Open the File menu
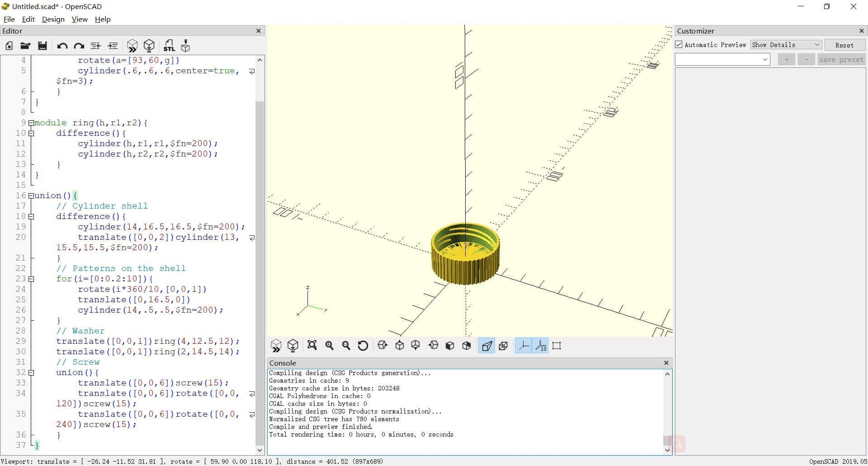 pos(9,19)
